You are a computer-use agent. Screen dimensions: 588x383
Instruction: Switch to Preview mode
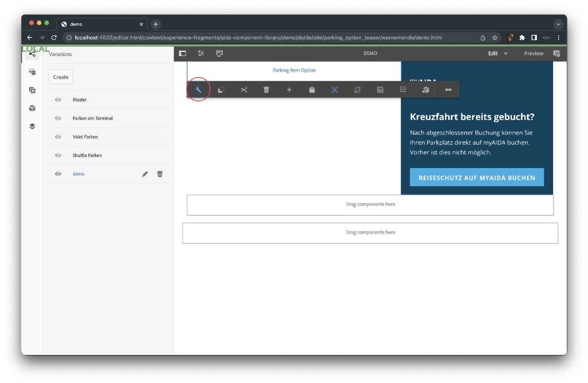[x=533, y=54]
